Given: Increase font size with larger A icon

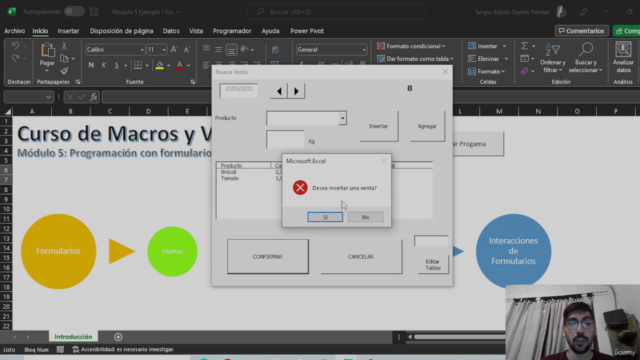Looking at the screenshot, I should tap(174, 49).
